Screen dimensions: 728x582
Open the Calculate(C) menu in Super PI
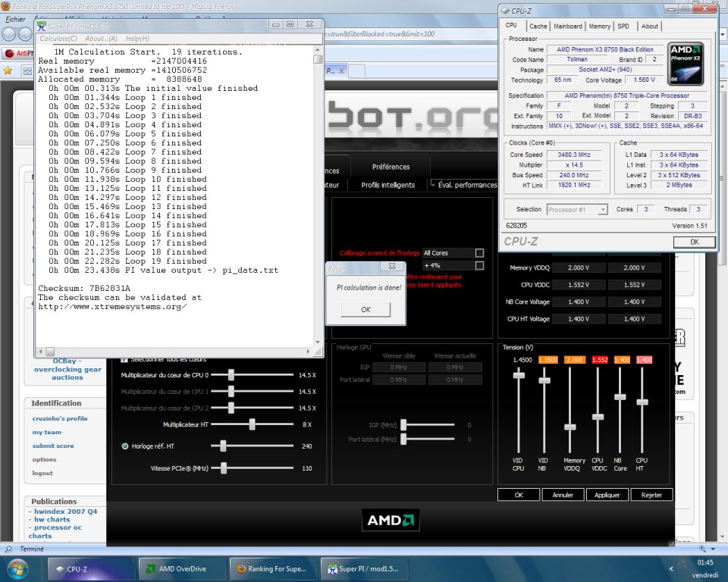58,39
